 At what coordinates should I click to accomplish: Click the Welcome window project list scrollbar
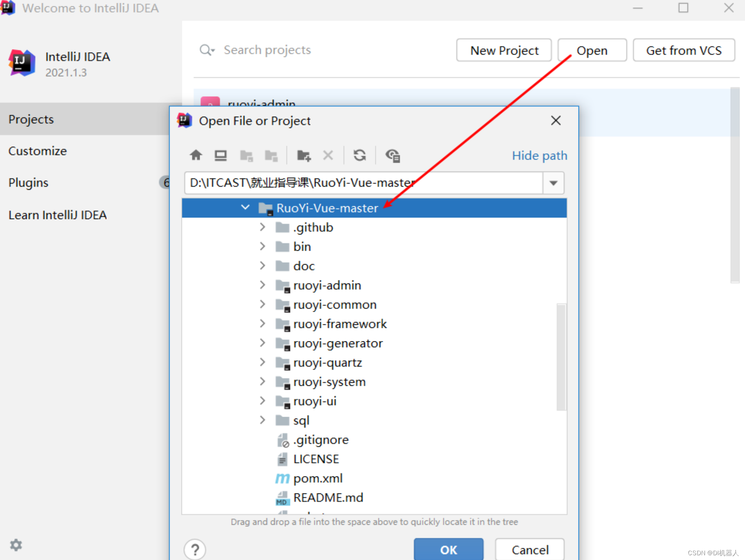click(735, 185)
